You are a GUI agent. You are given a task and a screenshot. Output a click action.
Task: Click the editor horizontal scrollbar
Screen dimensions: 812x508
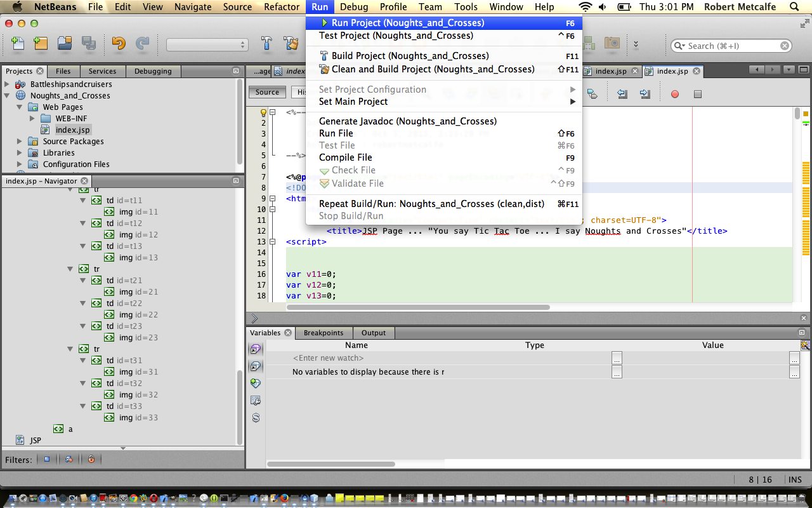[x=417, y=307]
